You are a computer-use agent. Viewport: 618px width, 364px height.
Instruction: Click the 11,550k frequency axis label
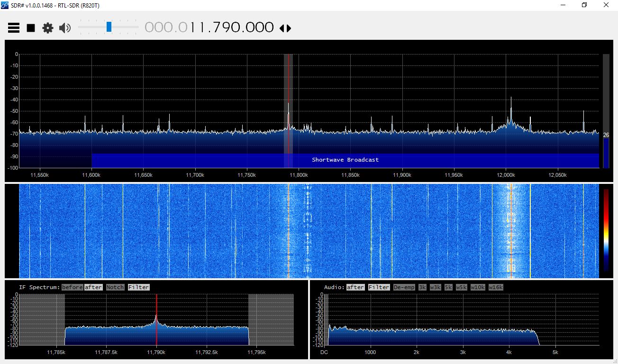click(40, 175)
